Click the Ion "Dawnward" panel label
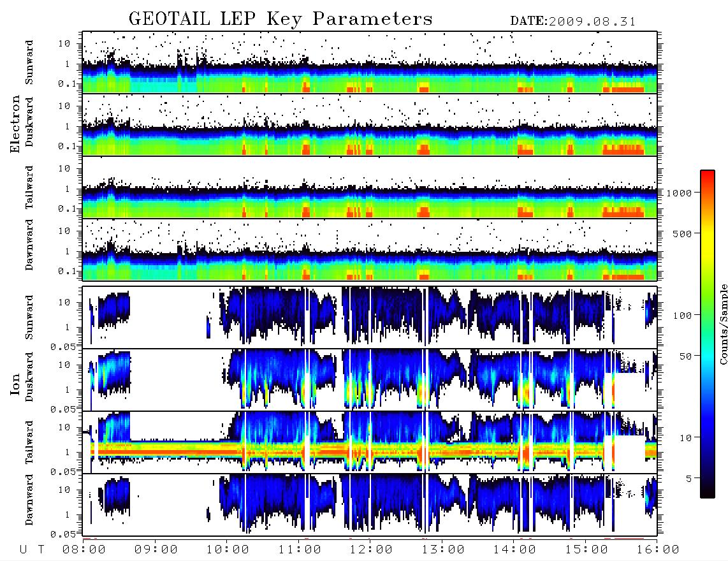Screen dimensions: 728x561 (29, 500)
